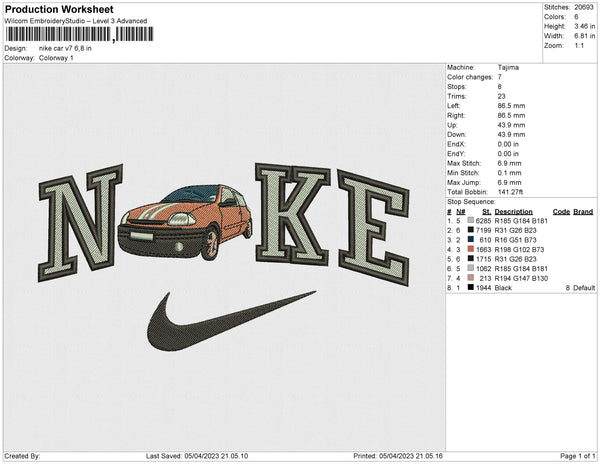Click the letter K in the design
This screenshot has width=600, height=464.
tap(293, 214)
